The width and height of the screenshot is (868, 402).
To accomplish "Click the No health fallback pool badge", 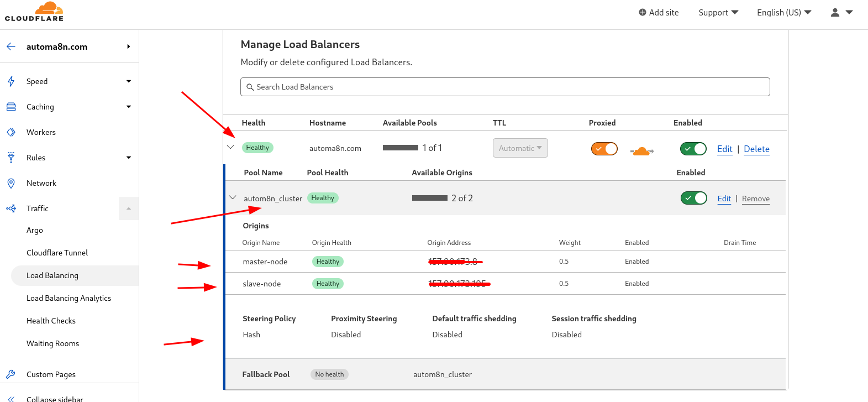I will pos(329,374).
